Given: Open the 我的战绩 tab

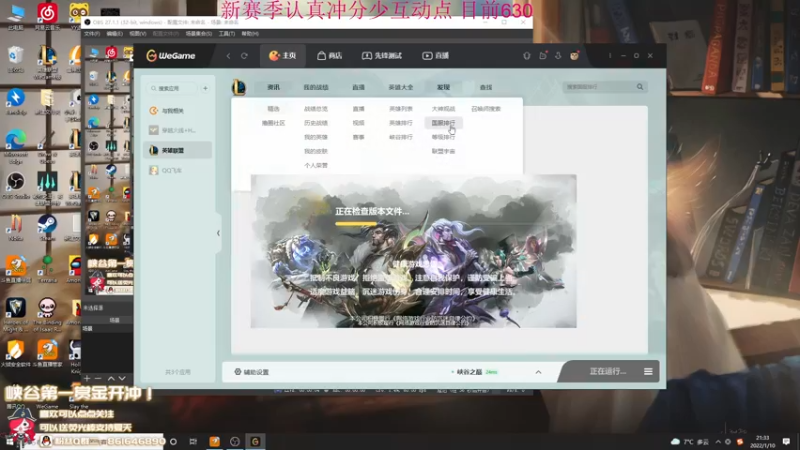Looking at the screenshot, I should (x=316, y=87).
